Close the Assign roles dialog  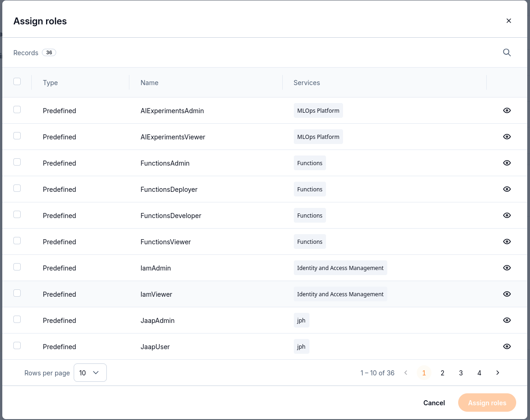pos(508,21)
